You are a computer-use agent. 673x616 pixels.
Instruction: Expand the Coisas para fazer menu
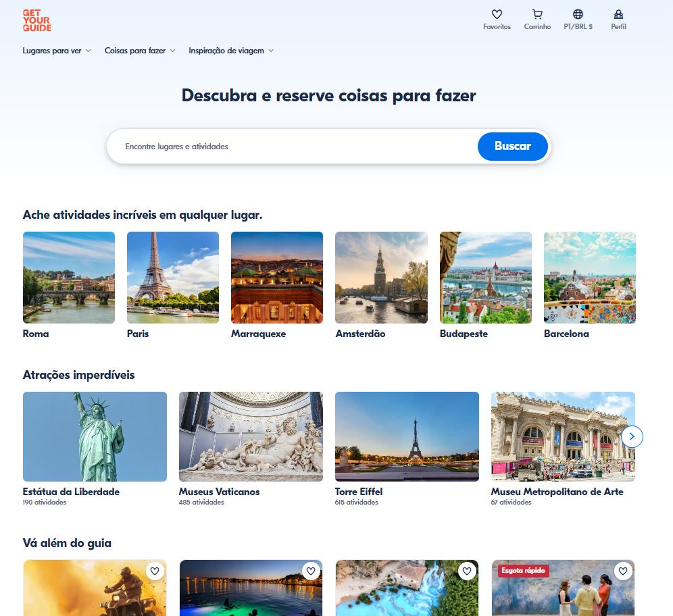[x=140, y=51]
